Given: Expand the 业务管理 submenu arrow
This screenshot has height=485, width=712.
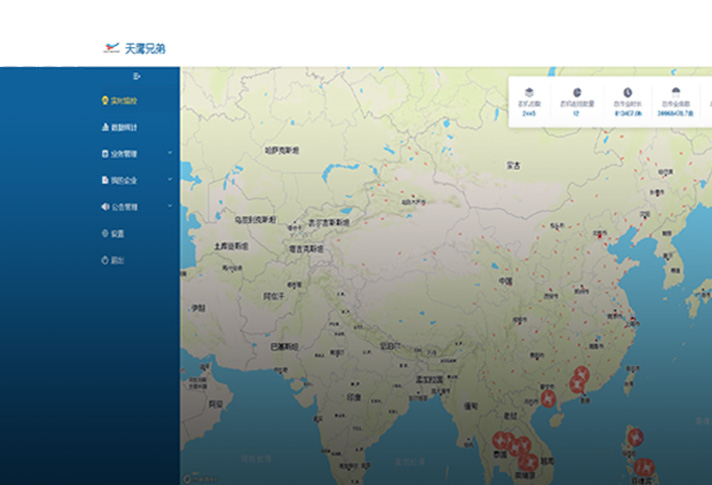Looking at the screenshot, I should (x=170, y=153).
